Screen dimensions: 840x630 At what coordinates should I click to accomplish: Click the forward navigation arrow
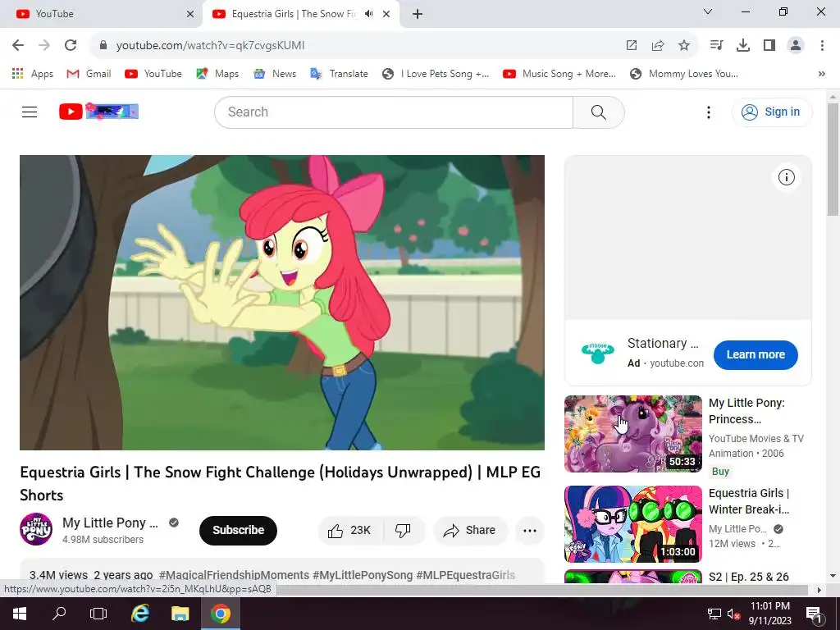pyautogui.click(x=44, y=45)
